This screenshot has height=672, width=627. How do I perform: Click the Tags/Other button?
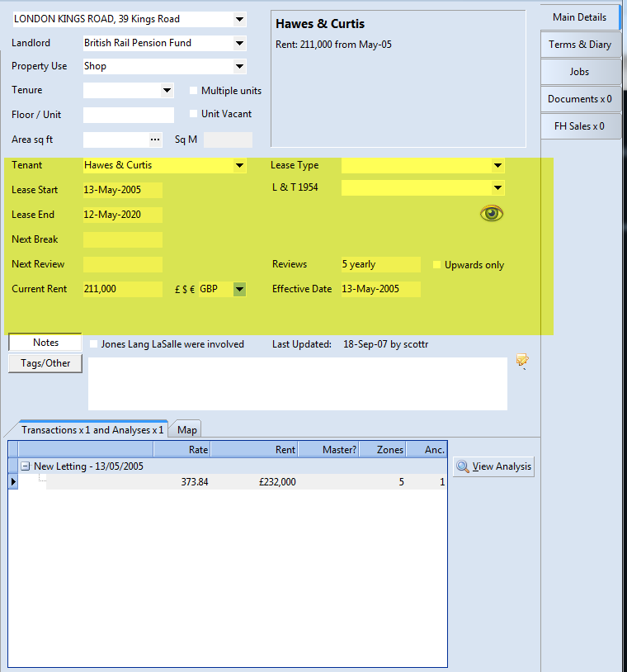tap(45, 363)
